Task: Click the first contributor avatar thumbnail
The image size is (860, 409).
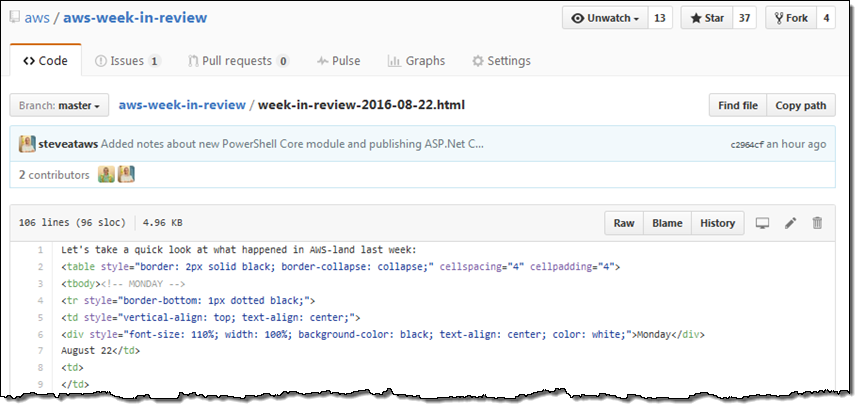Action: [x=106, y=175]
